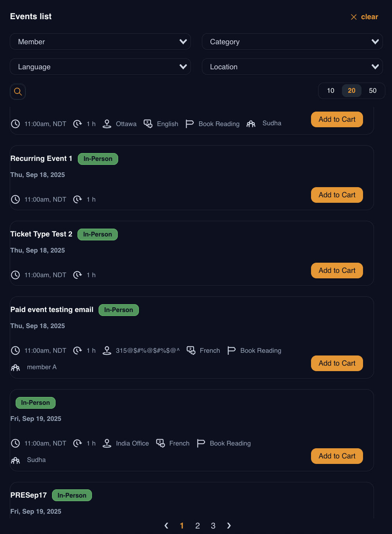Open the Member filter dropdown

pos(100,41)
